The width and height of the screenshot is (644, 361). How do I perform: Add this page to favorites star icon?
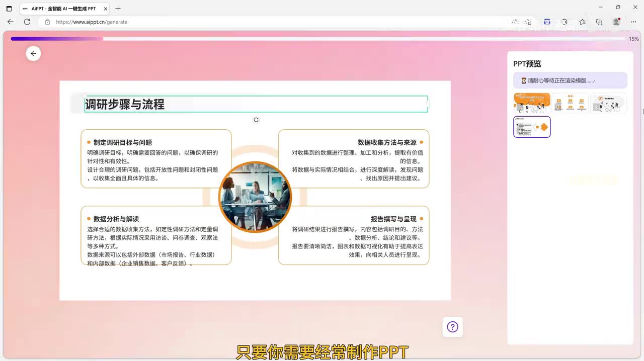coord(528,22)
